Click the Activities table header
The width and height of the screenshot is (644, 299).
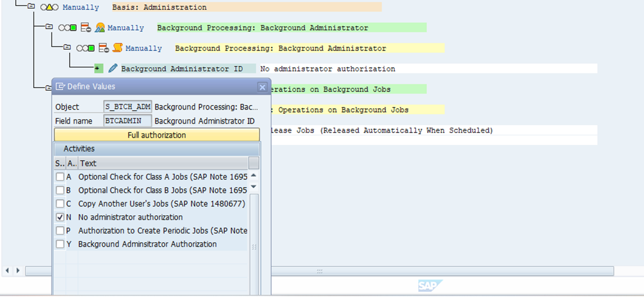(x=156, y=148)
